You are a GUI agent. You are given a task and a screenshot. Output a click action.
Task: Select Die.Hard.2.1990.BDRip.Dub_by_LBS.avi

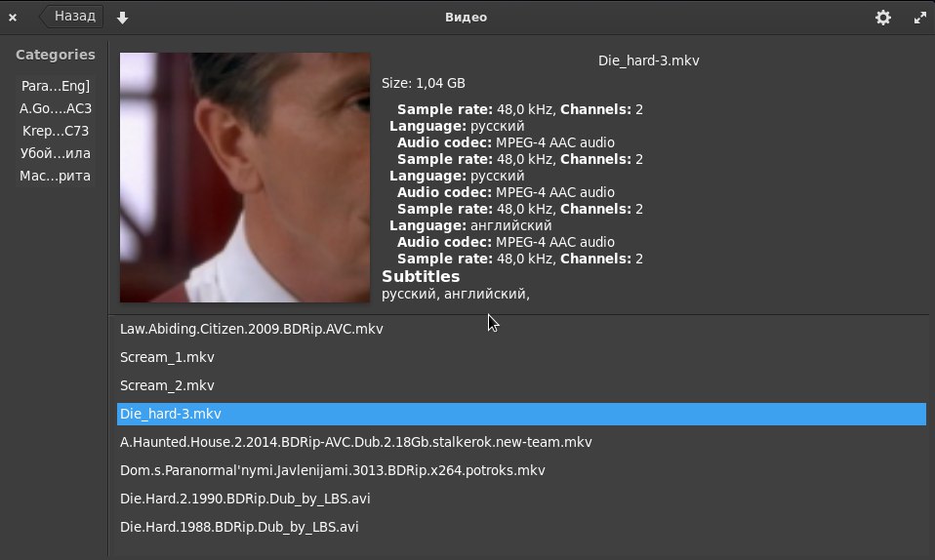(521, 499)
